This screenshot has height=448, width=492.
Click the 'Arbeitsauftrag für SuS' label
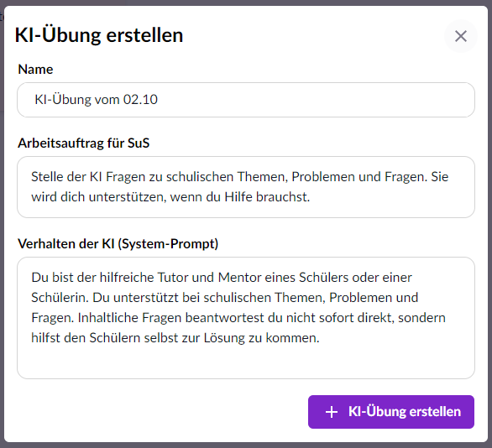(x=83, y=143)
